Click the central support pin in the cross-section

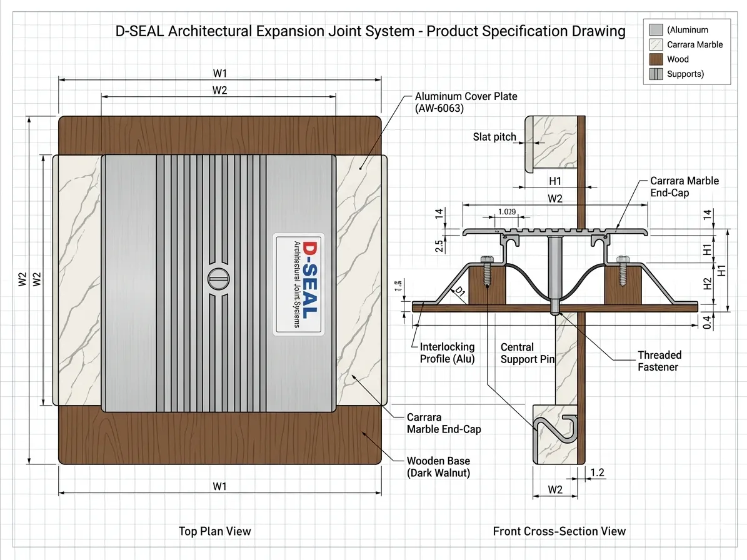555,275
